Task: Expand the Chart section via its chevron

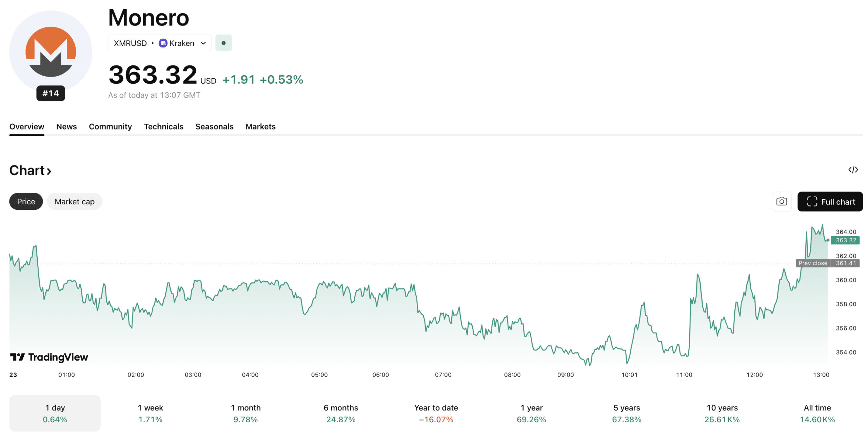Action: (49, 171)
